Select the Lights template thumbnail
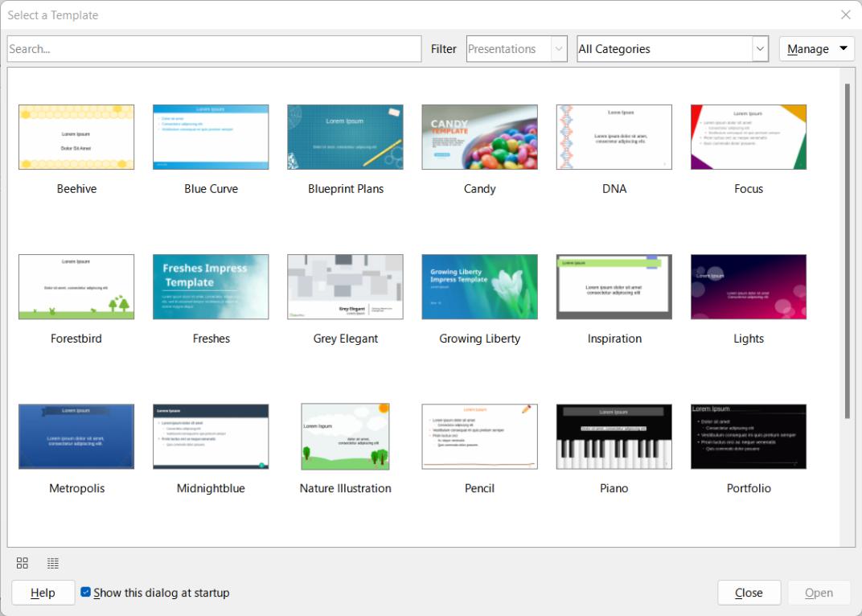The height and width of the screenshot is (616, 862). click(749, 286)
